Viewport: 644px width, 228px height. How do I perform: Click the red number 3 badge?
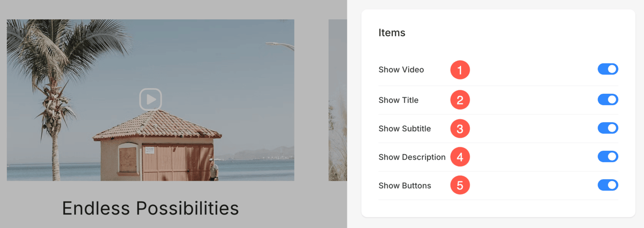tap(460, 128)
